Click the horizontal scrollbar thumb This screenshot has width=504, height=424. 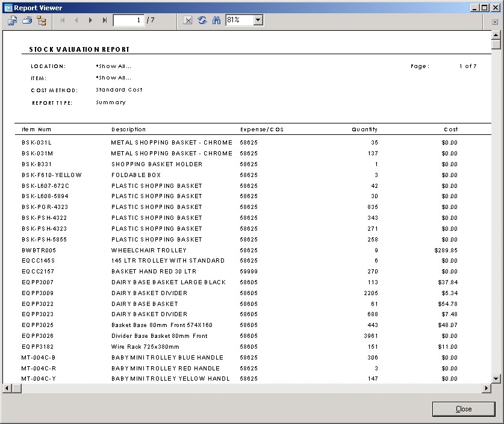tap(16, 388)
